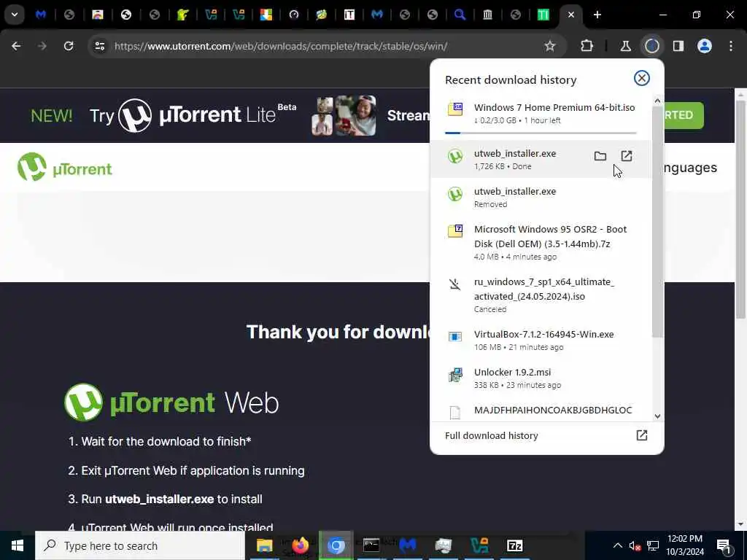Open Chrome Labs flask icon

[625, 46]
